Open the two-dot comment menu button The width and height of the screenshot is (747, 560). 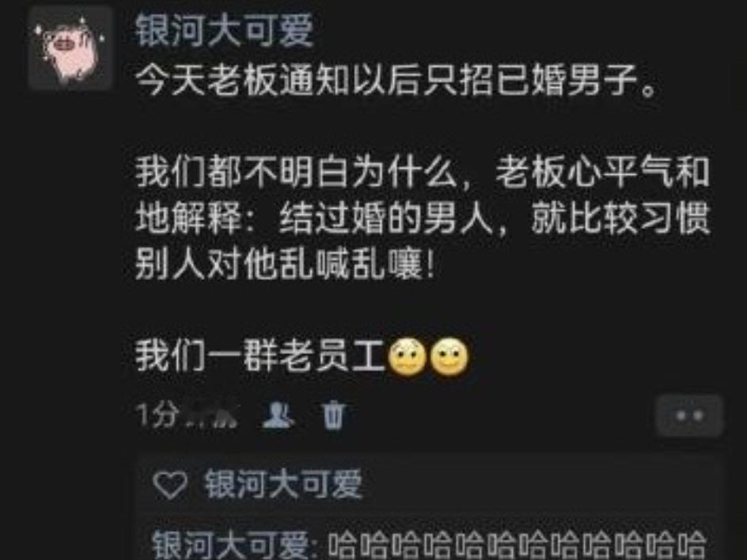click(689, 416)
